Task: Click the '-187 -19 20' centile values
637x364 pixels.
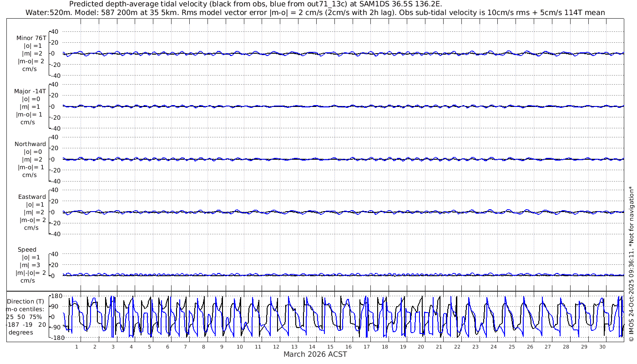Action: [27, 325]
